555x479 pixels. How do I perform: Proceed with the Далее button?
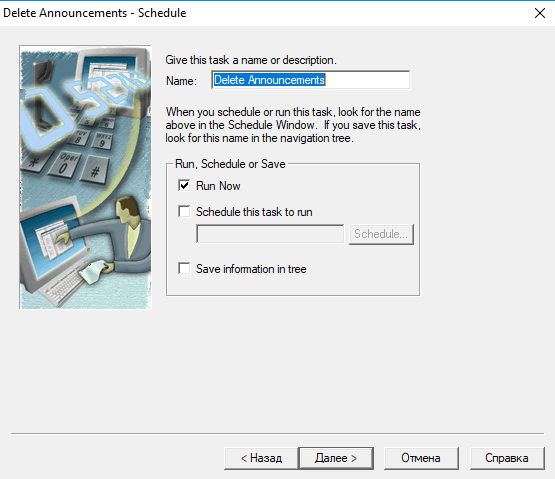336,458
